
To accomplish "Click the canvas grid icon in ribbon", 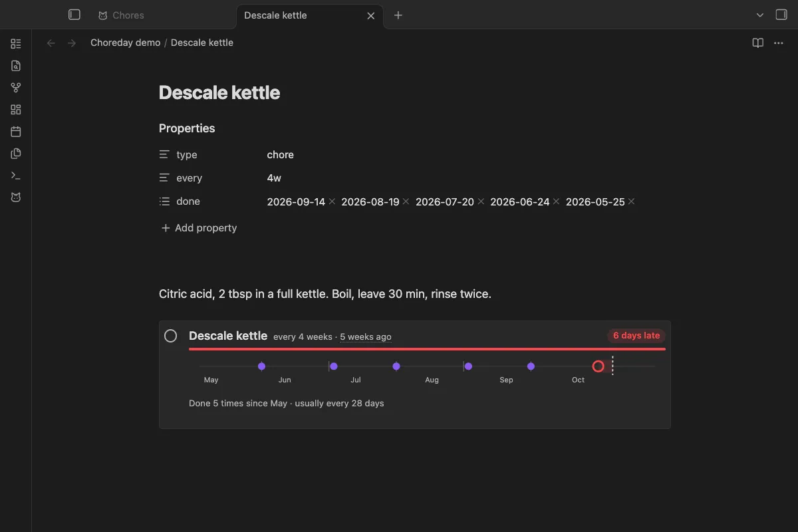I will tap(16, 110).
